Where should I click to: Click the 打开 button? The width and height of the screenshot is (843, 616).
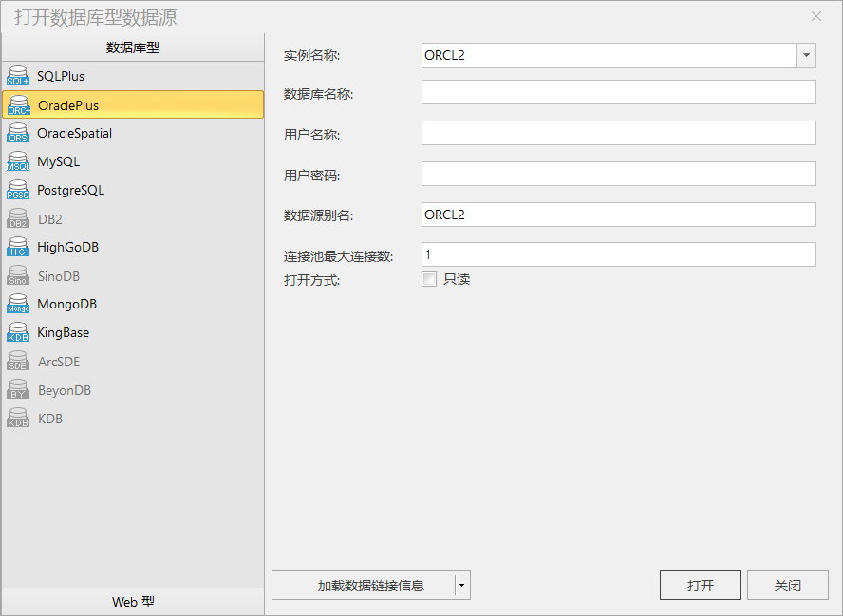tap(701, 586)
